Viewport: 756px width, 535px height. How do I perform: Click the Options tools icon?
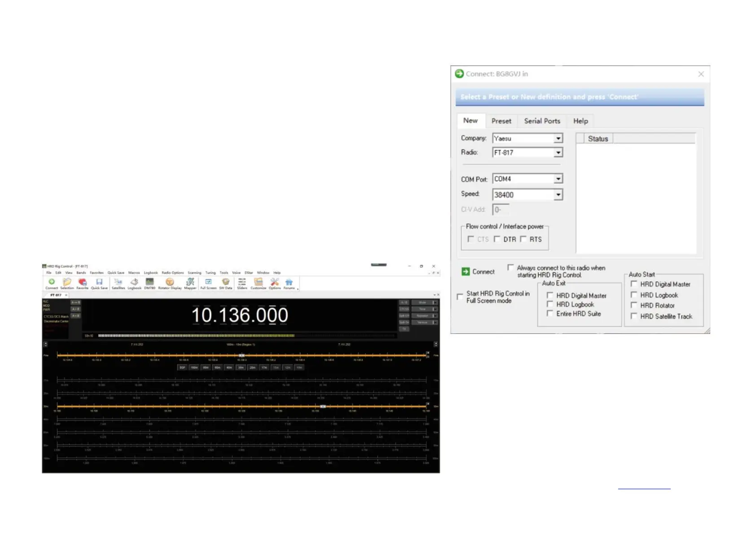275,283
